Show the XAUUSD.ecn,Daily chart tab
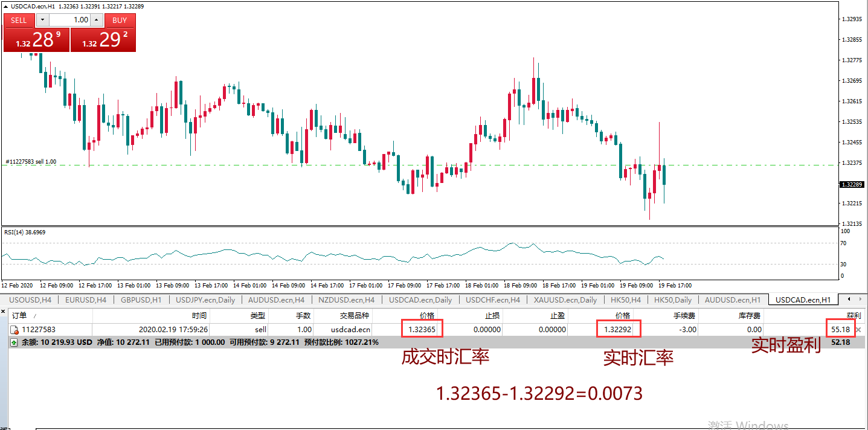Image resolution: width=868 pixels, height=430 pixels. (x=565, y=300)
